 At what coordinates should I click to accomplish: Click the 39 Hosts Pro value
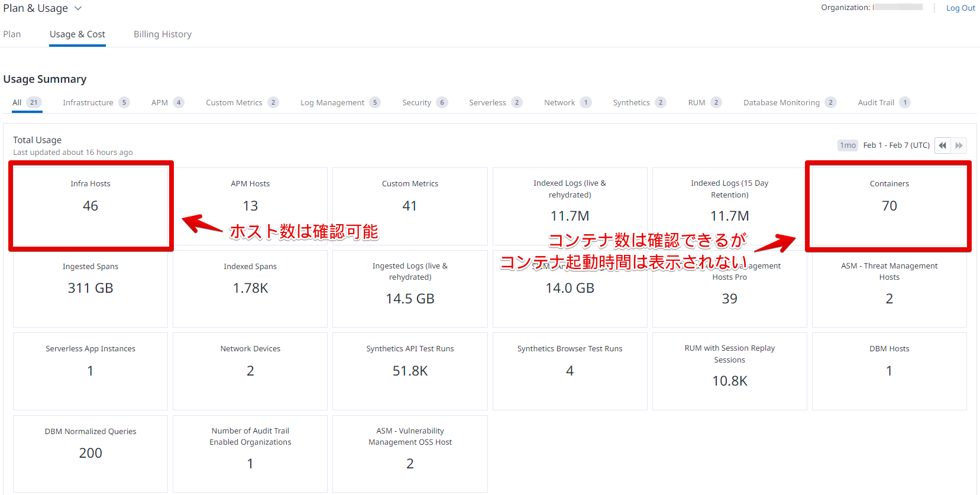click(x=729, y=299)
